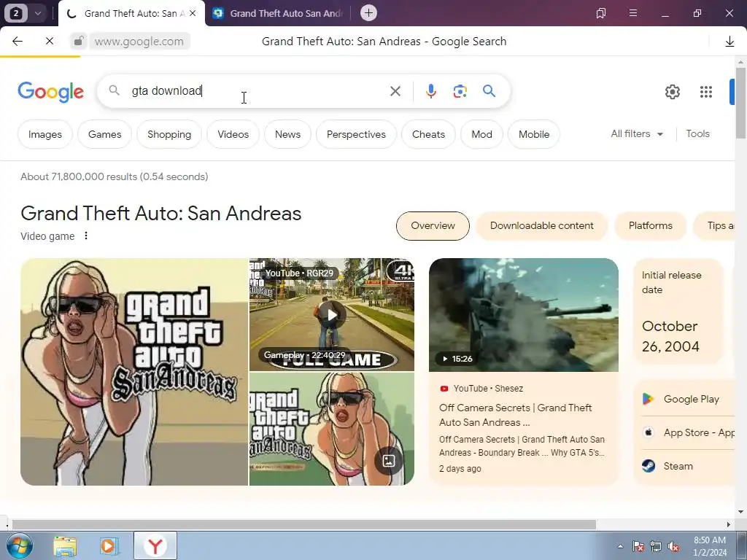This screenshot has width=747, height=560.
Task: Click the Tools button
Action: [697, 134]
